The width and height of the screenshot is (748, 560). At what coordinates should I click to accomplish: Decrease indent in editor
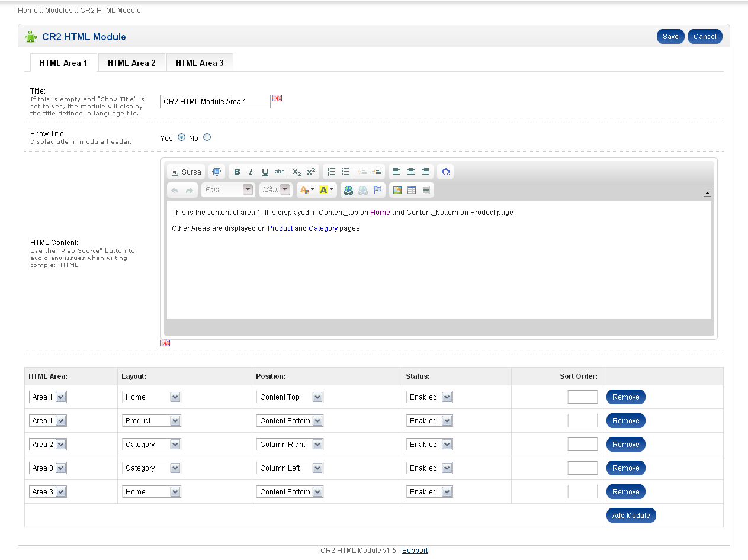click(362, 172)
